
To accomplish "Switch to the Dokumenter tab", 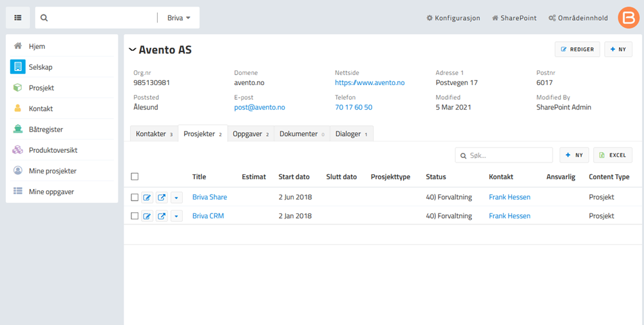I will tap(302, 133).
